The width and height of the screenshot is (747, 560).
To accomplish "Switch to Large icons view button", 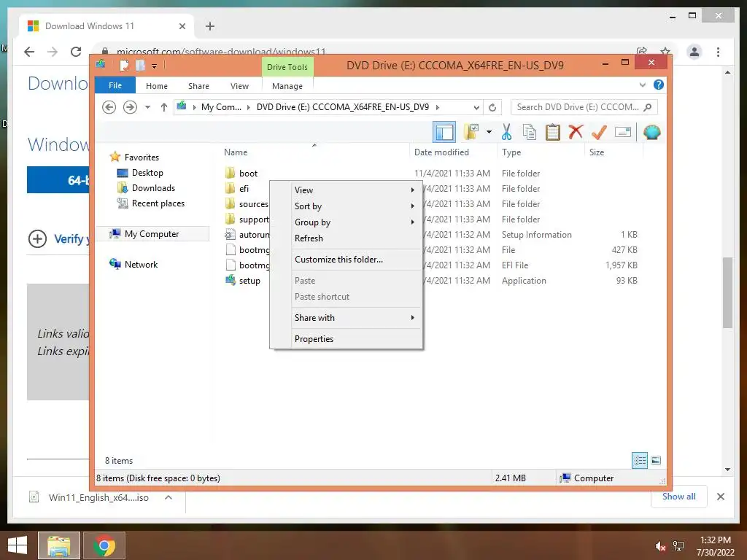I will (x=656, y=461).
